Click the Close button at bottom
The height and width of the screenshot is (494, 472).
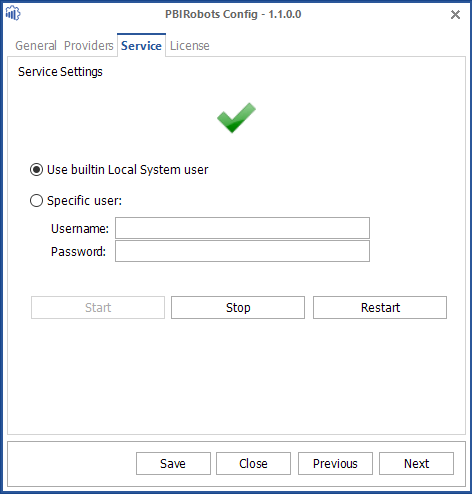[x=253, y=463]
